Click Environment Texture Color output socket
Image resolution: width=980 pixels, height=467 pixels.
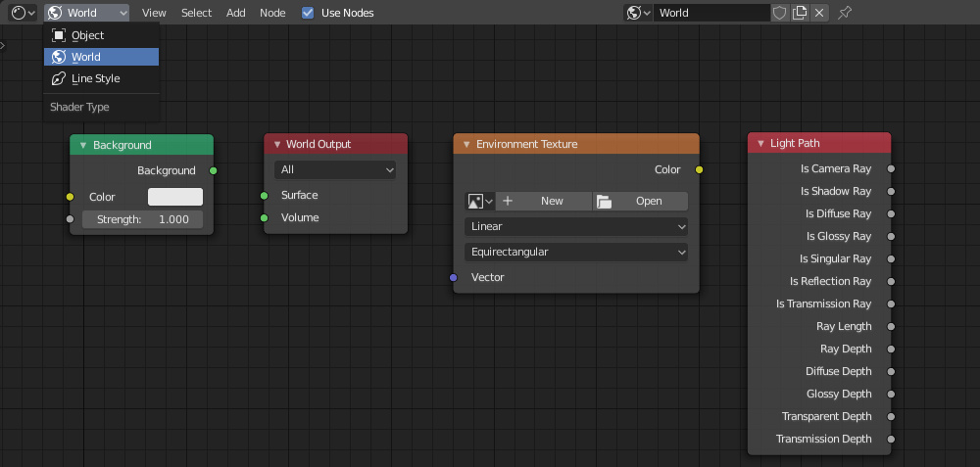699,169
